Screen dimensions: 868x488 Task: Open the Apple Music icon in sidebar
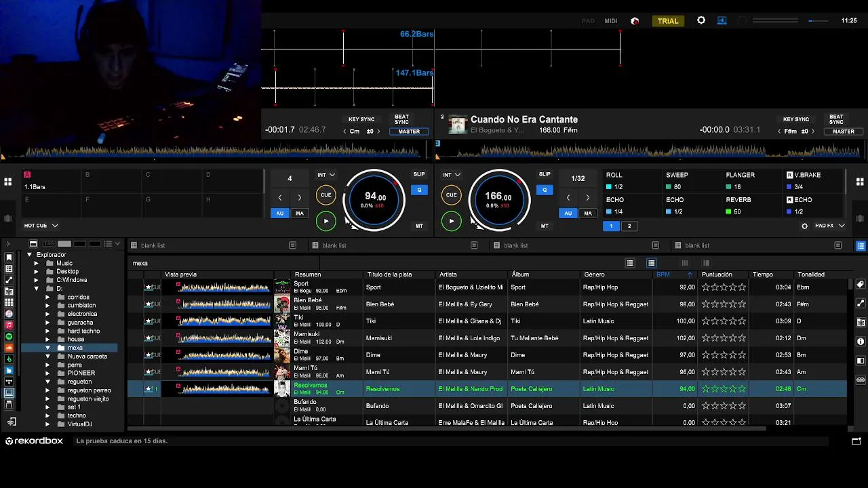9,325
